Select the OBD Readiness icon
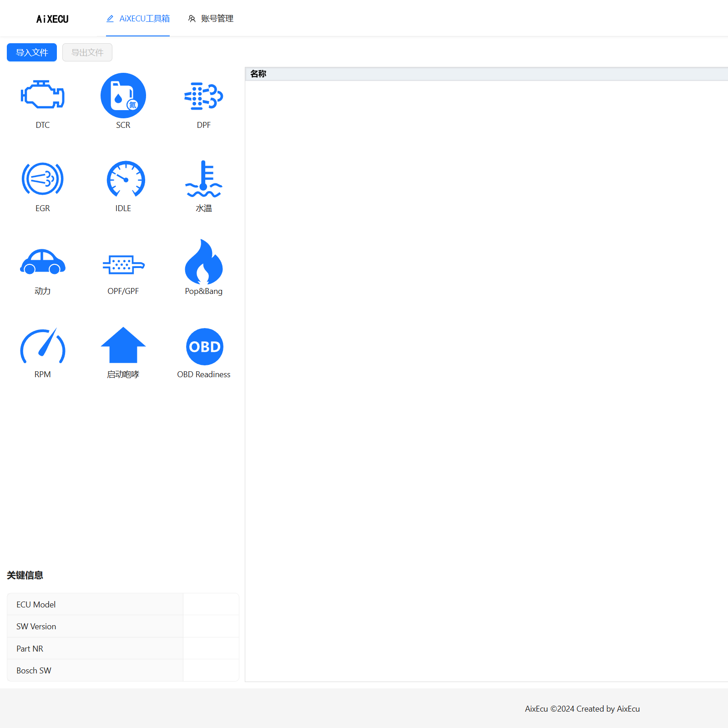Image resolution: width=728 pixels, height=728 pixels. coord(204,347)
